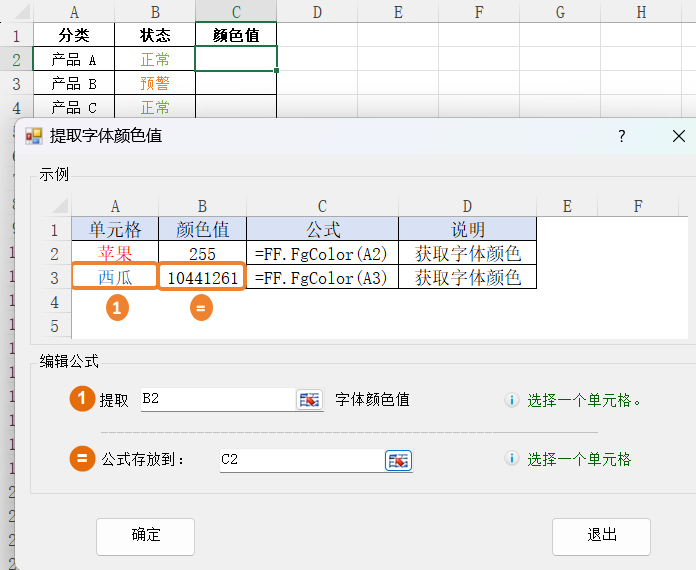Click the orange equals badge beside 公式存放到
Viewport: 696px width, 570px height.
point(82,459)
